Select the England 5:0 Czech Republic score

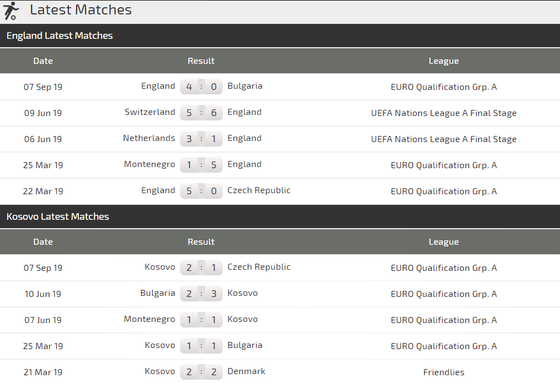(x=201, y=191)
